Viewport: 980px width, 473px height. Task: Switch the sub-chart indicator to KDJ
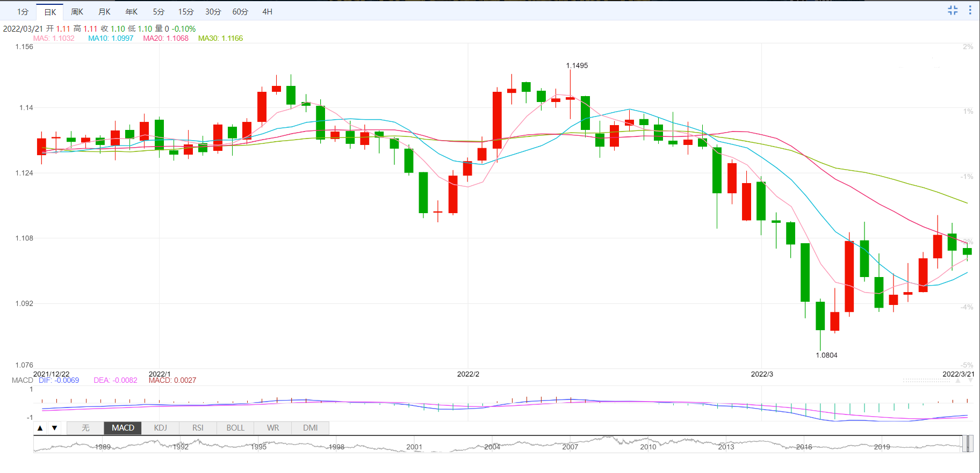click(x=160, y=428)
